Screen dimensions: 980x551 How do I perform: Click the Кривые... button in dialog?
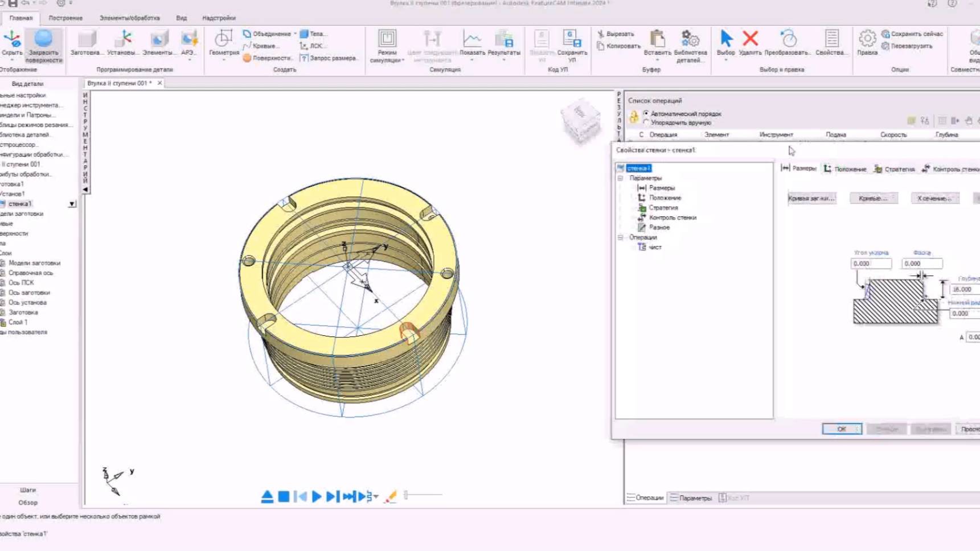point(874,198)
